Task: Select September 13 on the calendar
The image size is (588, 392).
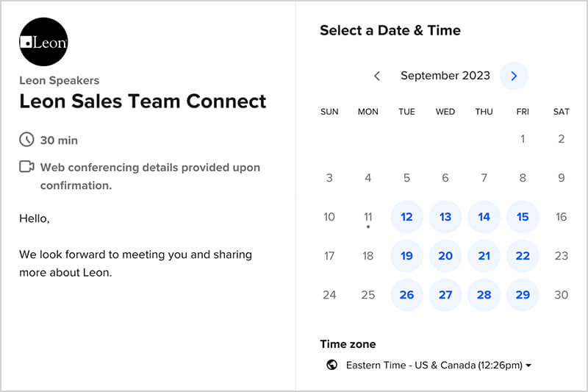Action: [x=445, y=217]
